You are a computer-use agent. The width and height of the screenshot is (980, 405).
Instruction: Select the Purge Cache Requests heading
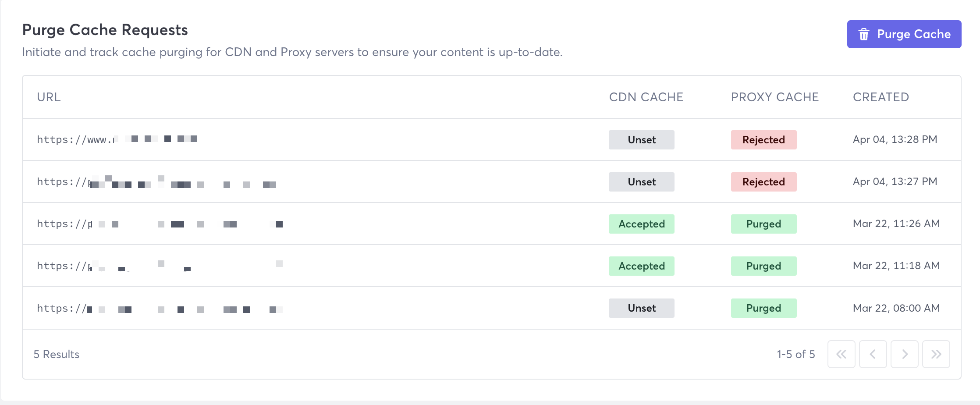105,29
